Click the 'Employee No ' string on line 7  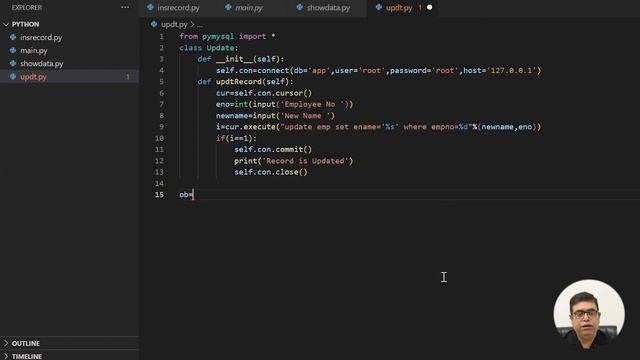[314, 104]
